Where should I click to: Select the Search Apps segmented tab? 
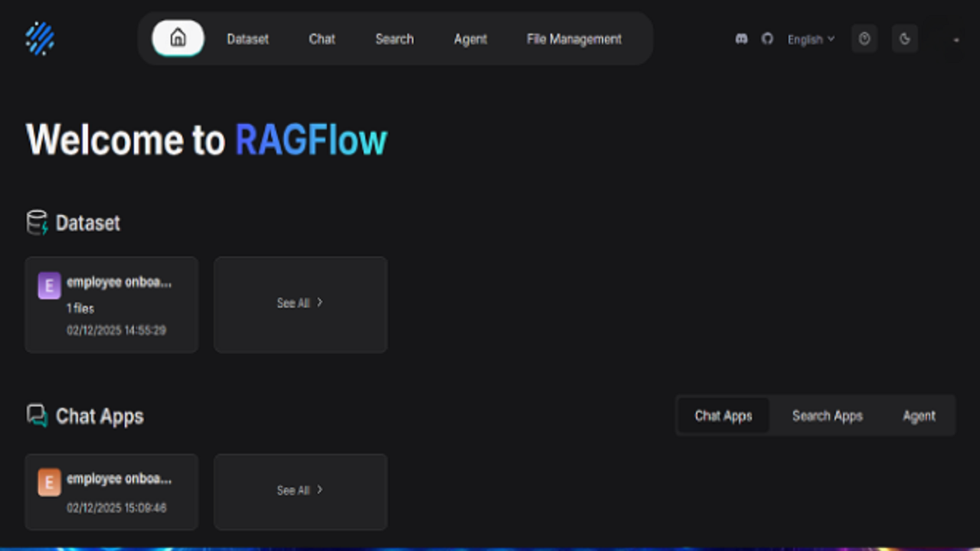point(828,416)
